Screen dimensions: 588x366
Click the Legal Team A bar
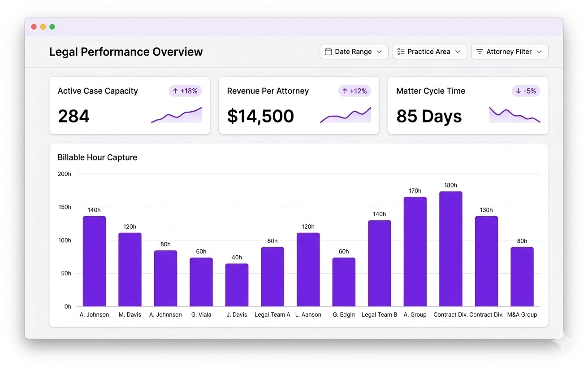[x=272, y=277]
